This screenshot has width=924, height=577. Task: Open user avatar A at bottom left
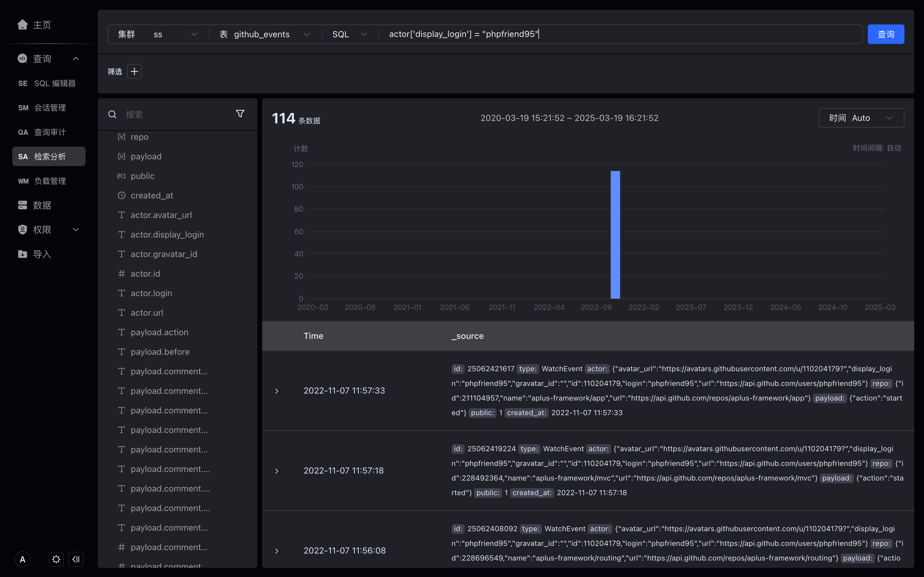[x=23, y=559]
